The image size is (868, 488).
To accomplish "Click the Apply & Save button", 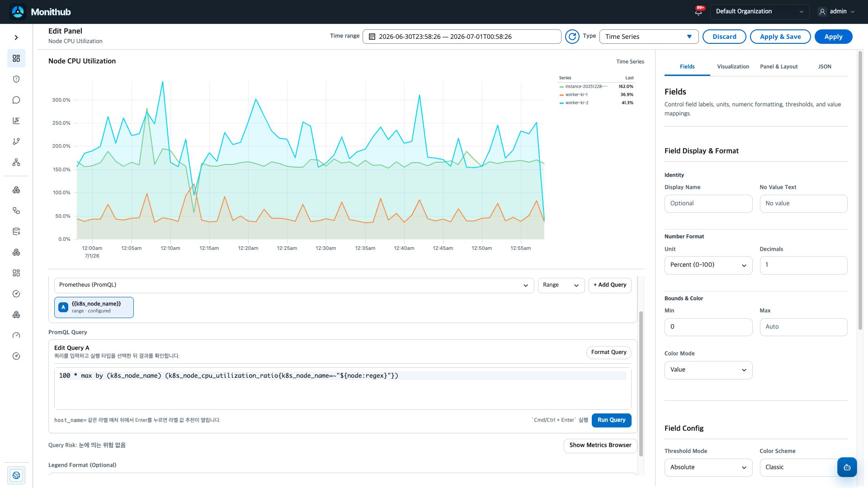I will 780,37.
